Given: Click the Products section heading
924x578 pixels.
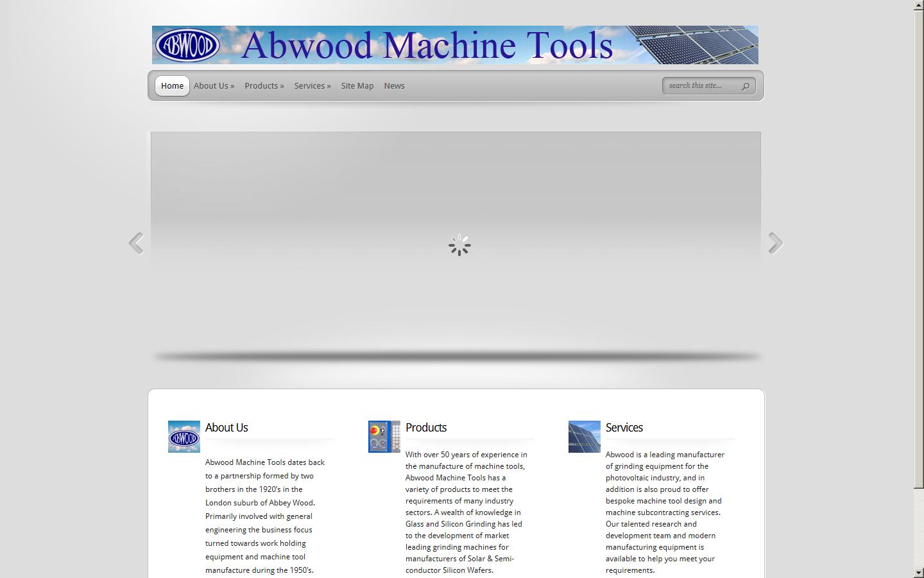Looking at the screenshot, I should tap(426, 428).
